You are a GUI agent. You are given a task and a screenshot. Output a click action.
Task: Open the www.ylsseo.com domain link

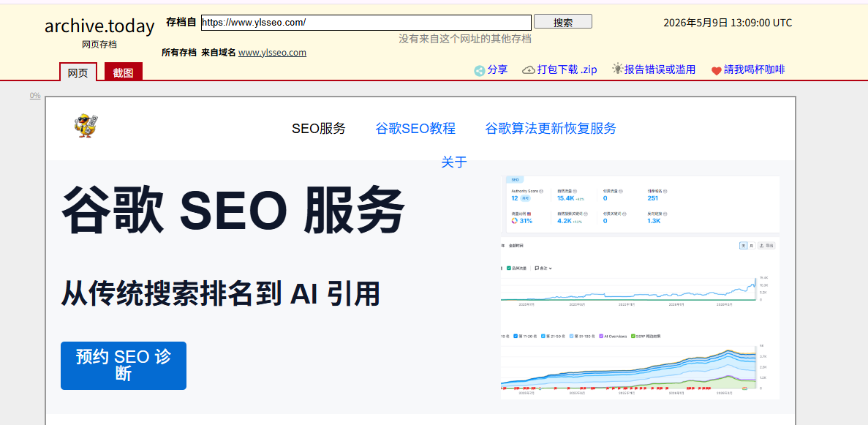tap(272, 53)
